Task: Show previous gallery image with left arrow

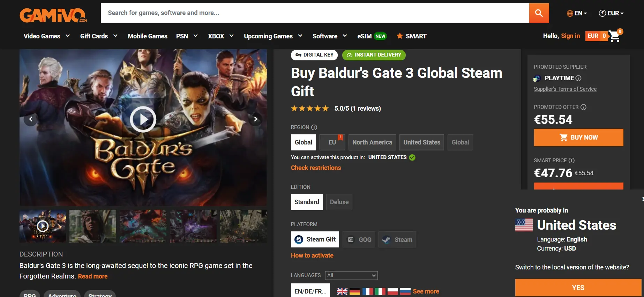Action: [x=31, y=119]
